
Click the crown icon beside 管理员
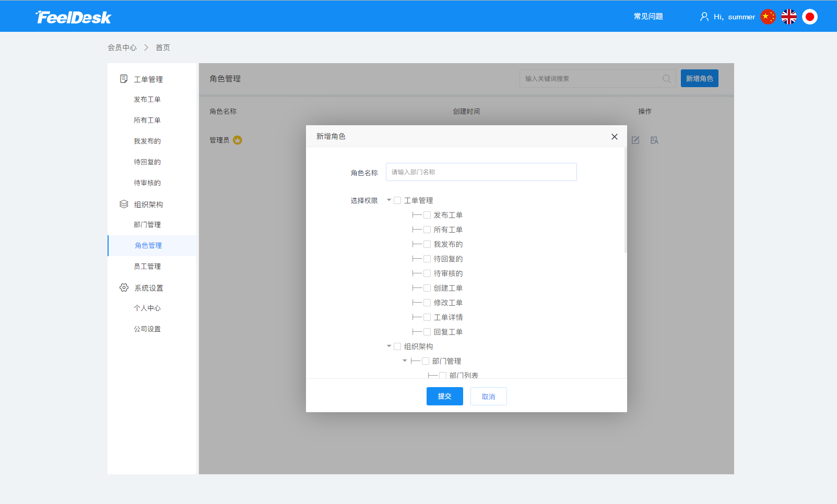238,140
